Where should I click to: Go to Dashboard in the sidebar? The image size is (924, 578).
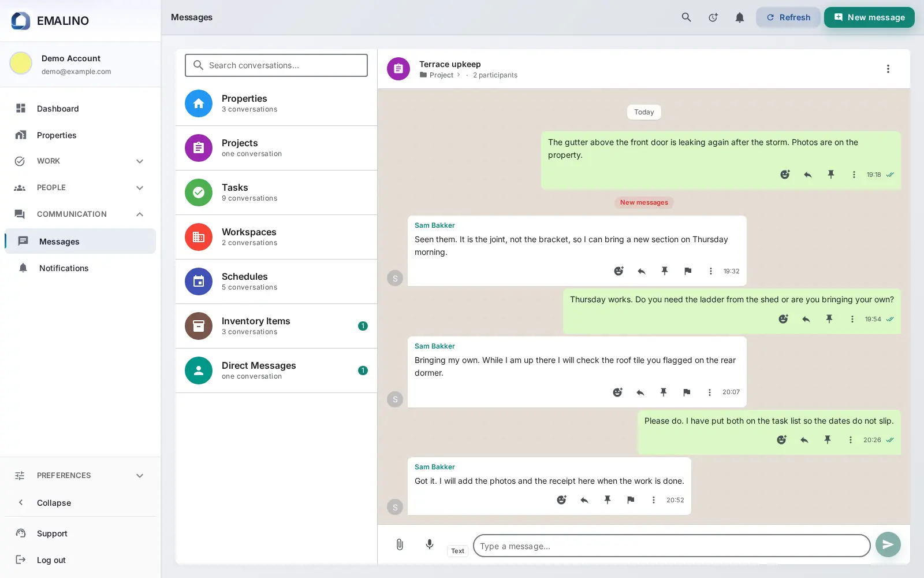coord(80,109)
